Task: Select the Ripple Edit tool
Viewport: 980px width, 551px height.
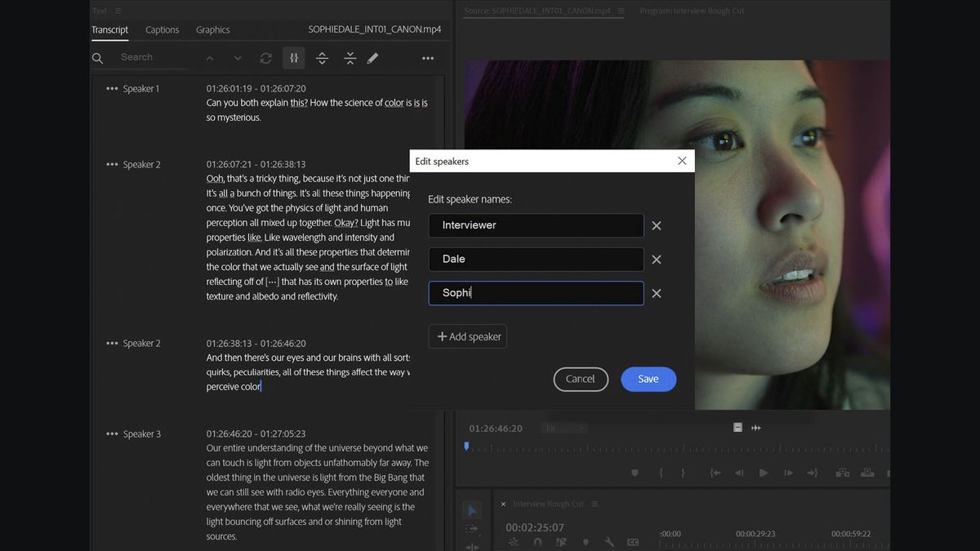Action: pyautogui.click(x=471, y=546)
